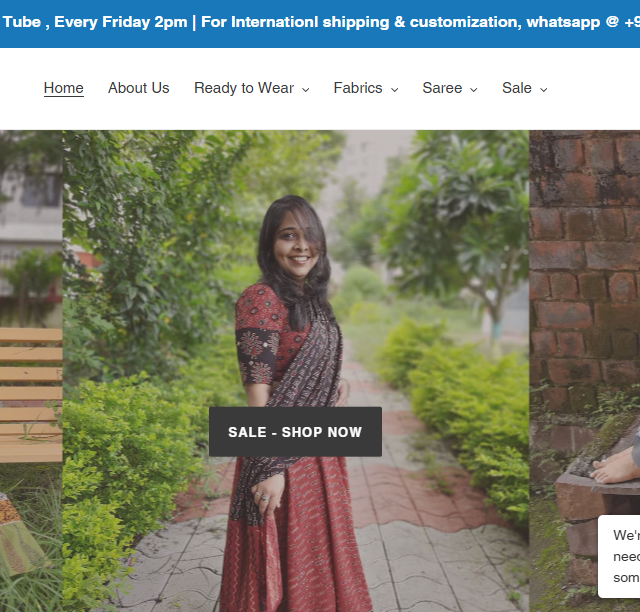Screen dimensions: 640x612
Task: Click the wooden bench in left banner slide
Action: [x=30, y=390]
